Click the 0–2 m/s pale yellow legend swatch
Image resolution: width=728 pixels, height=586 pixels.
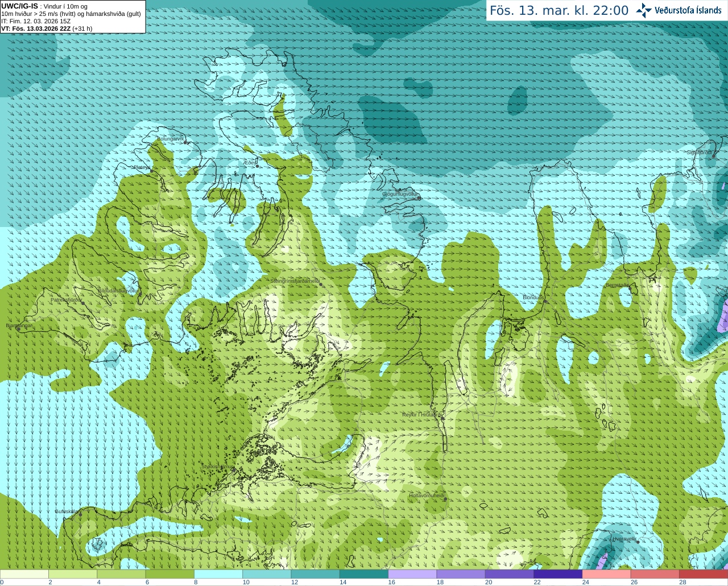(x=24, y=574)
